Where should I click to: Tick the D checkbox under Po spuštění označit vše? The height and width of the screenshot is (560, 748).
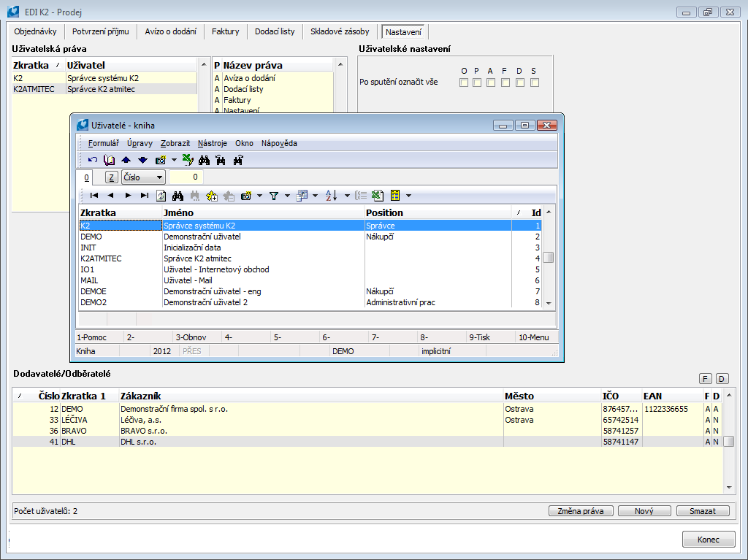[520, 83]
